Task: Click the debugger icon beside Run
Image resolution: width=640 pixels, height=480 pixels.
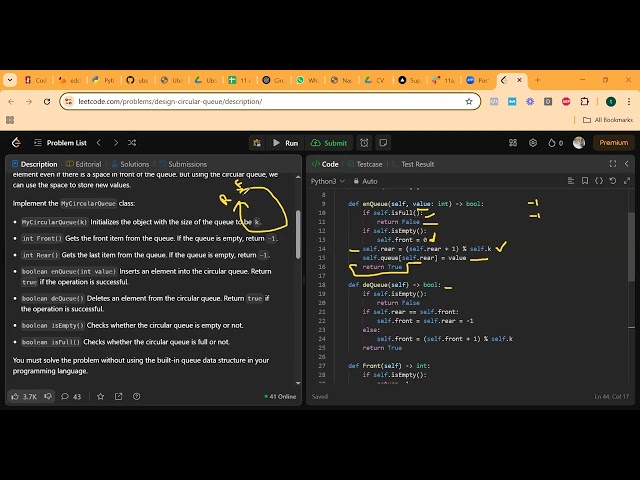Action: pos(257,143)
